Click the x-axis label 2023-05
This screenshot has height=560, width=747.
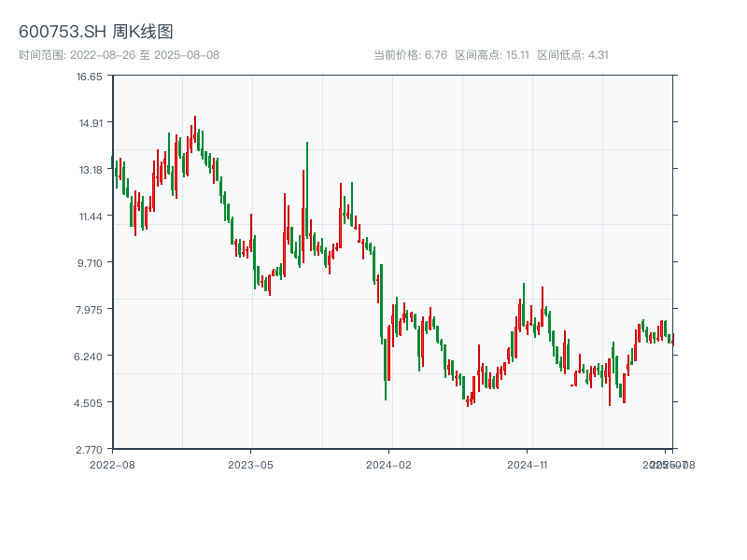[250, 465]
